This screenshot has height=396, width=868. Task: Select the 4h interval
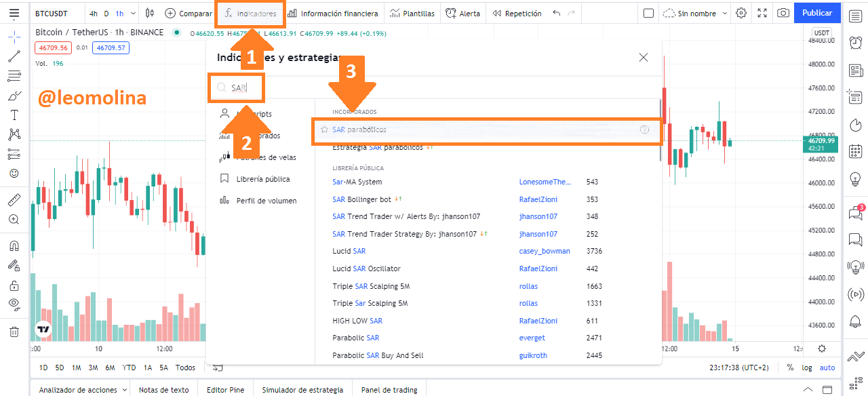pos(94,13)
